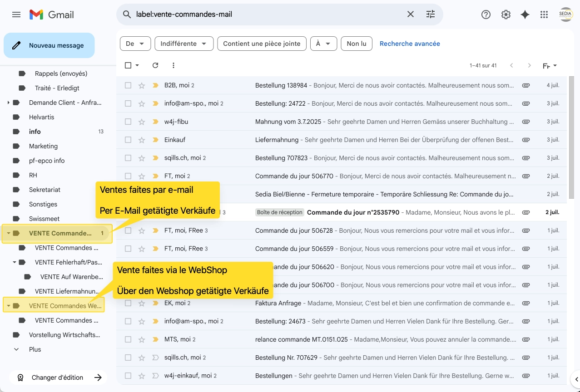Open Settings gear icon
This screenshot has width=580, height=392.
tap(506, 15)
